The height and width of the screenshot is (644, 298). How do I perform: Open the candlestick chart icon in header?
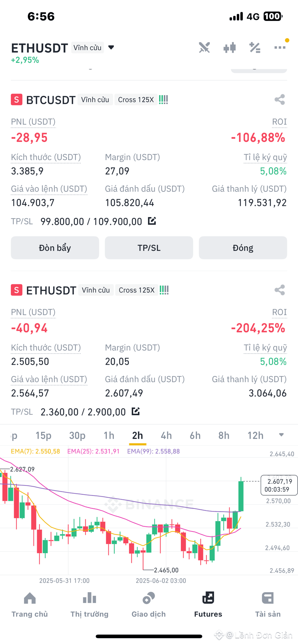(229, 47)
